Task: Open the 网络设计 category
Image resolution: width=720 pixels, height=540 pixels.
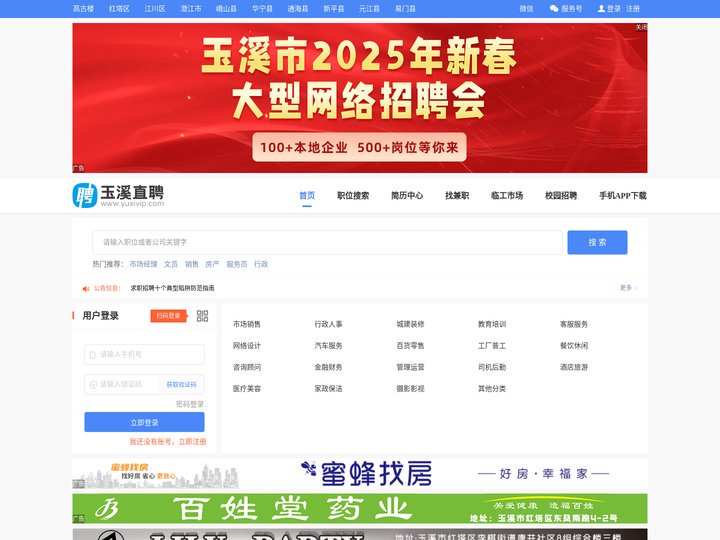Action: (247, 346)
